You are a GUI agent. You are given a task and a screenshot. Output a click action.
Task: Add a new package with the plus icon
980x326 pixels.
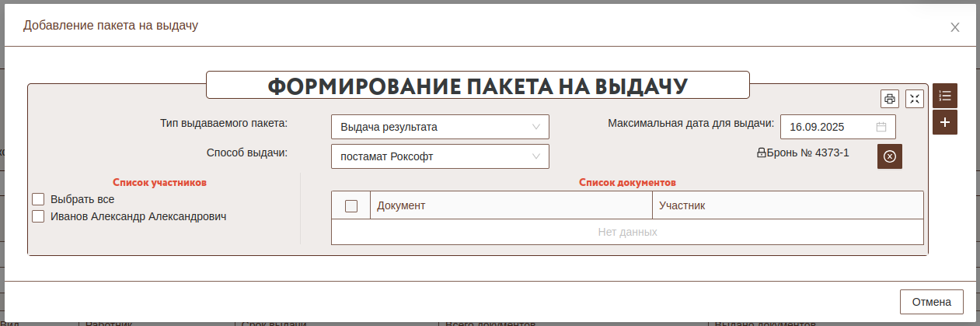tap(944, 122)
